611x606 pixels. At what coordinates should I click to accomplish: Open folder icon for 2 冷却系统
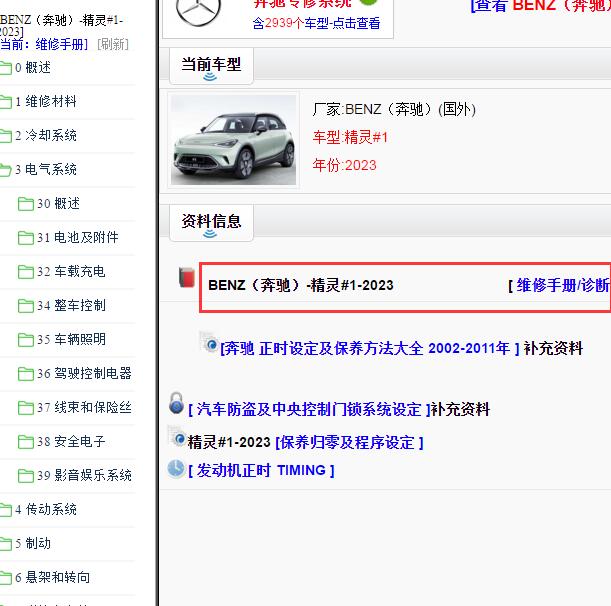coord(5,136)
